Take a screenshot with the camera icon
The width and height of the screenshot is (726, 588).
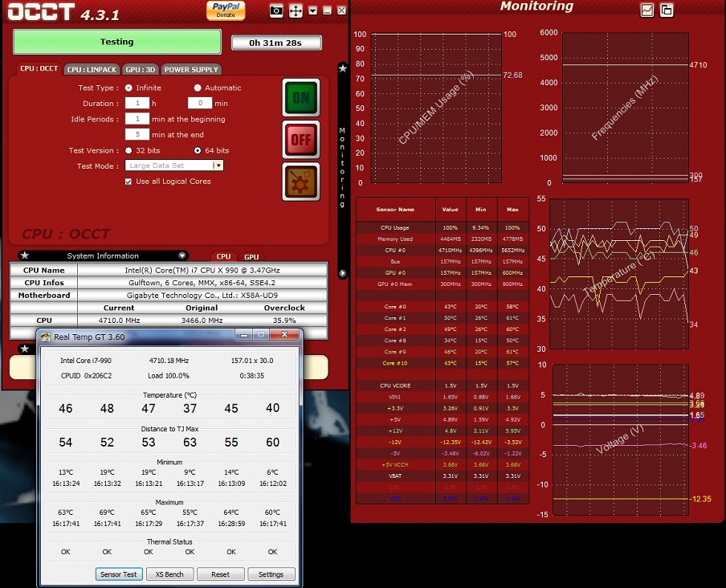[276, 10]
